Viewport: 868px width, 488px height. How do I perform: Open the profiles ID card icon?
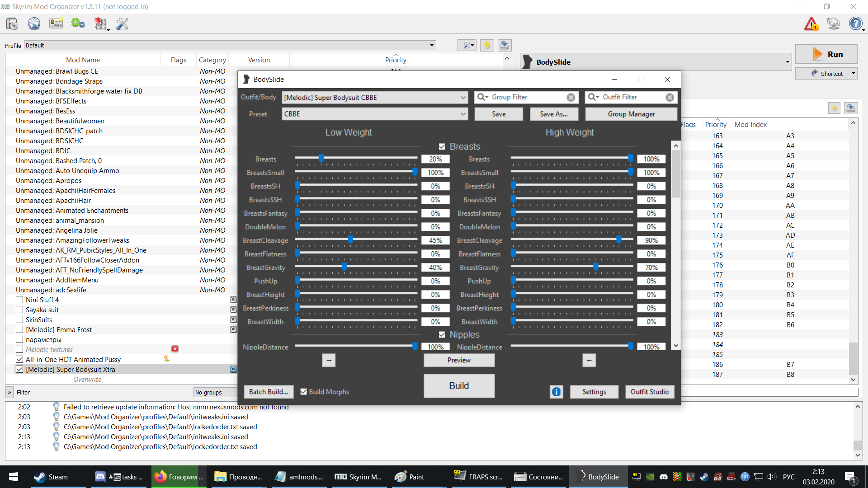click(56, 23)
